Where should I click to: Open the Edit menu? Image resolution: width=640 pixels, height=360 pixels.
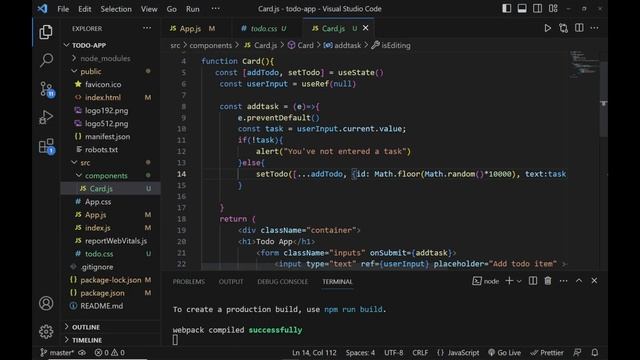(84, 9)
